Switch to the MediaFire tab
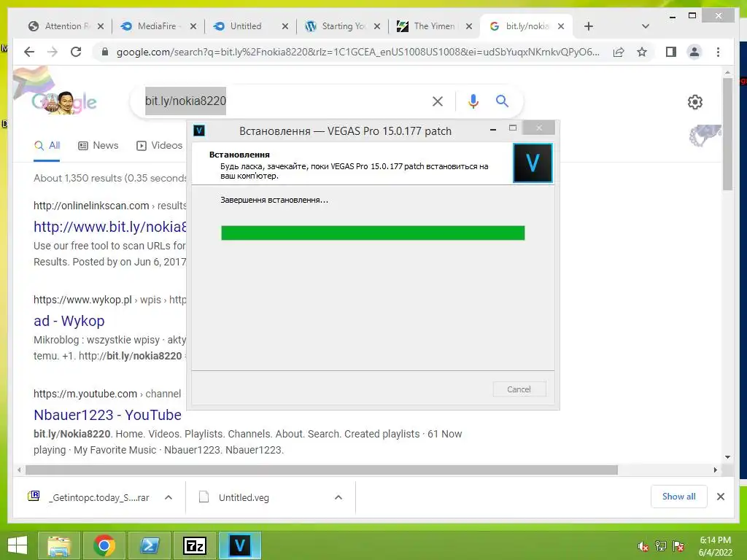This screenshot has width=747, height=560. (156, 26)
